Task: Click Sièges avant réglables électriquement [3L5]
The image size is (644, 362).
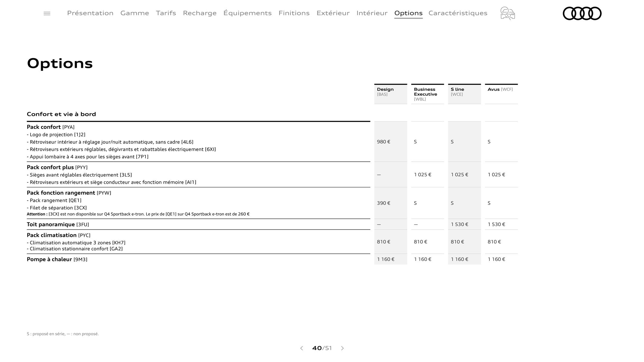Action: tap(79, 175)
